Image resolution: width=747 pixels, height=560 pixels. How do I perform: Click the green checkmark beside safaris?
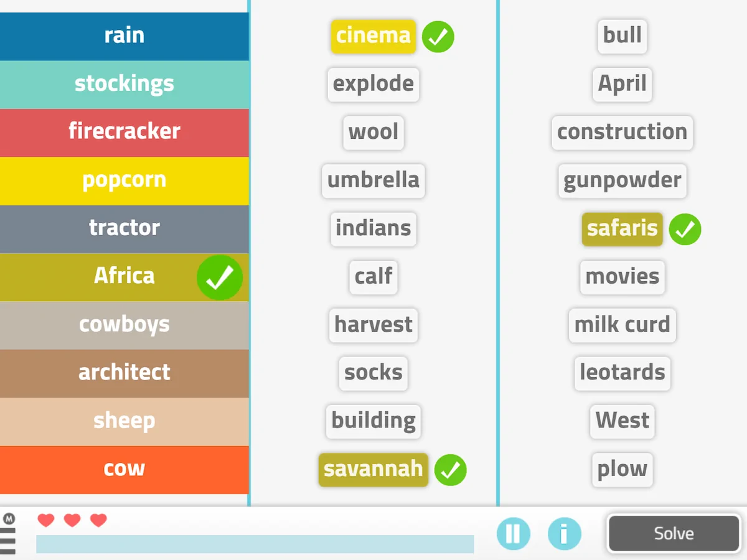pyautogui.click(x=685, y=230)
